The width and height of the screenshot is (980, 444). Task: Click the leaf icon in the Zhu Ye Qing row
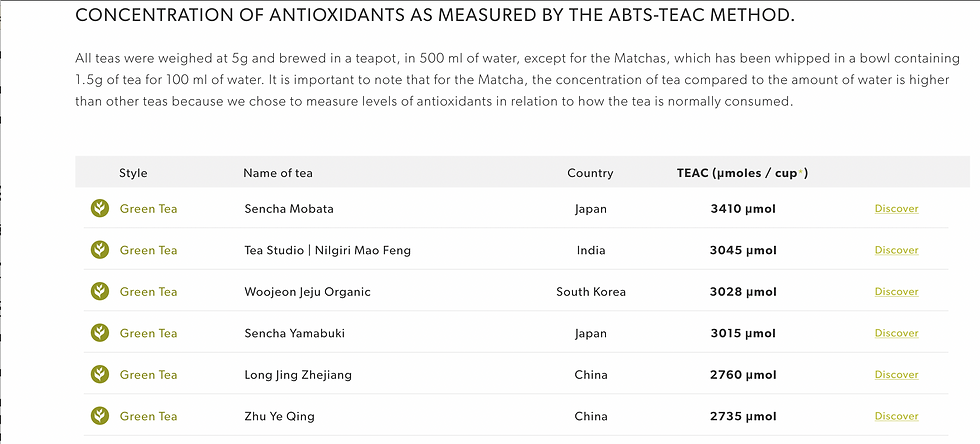100,416
